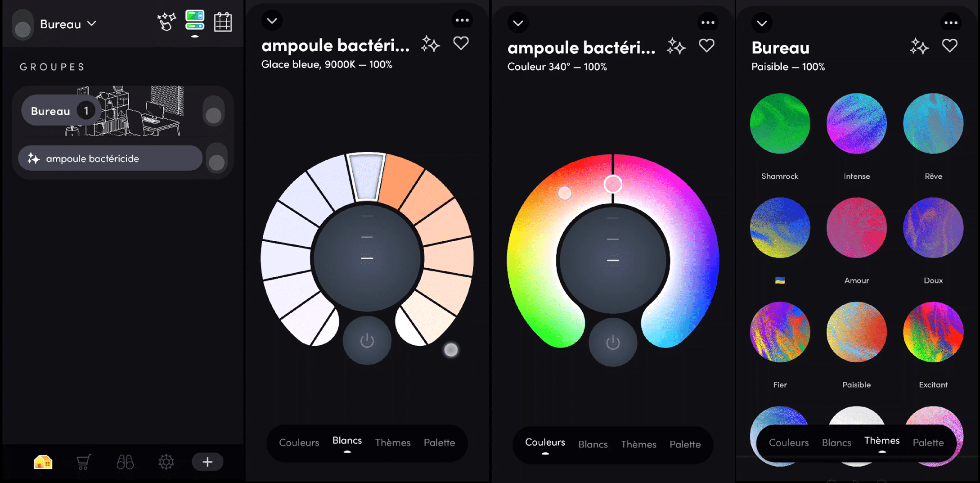Viewport: 980px width, 483px height.
Task: Go to the home house icon
Action: point(43,462)
